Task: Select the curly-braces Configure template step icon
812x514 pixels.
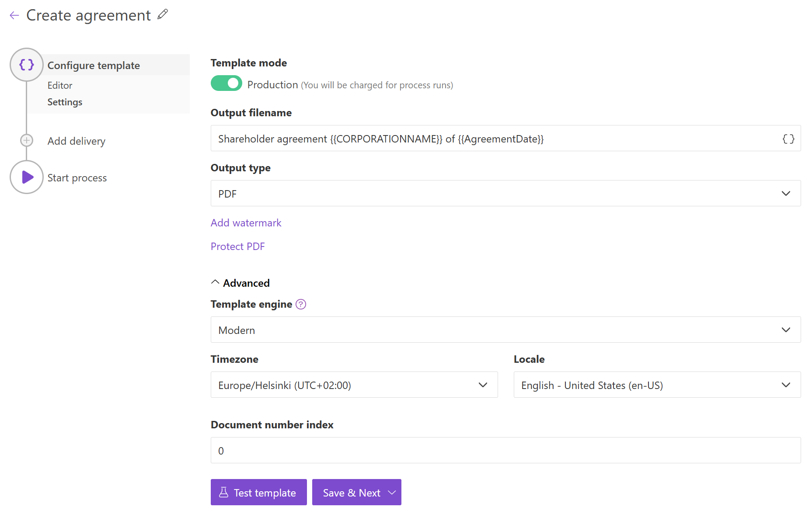Action: [x=26, y=65]
